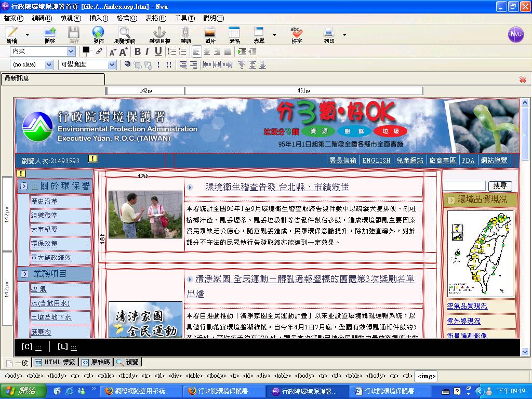This screenshot has width=532, height=399.
Task: Click the 鏈結 link icon
Action: [185, 35]
